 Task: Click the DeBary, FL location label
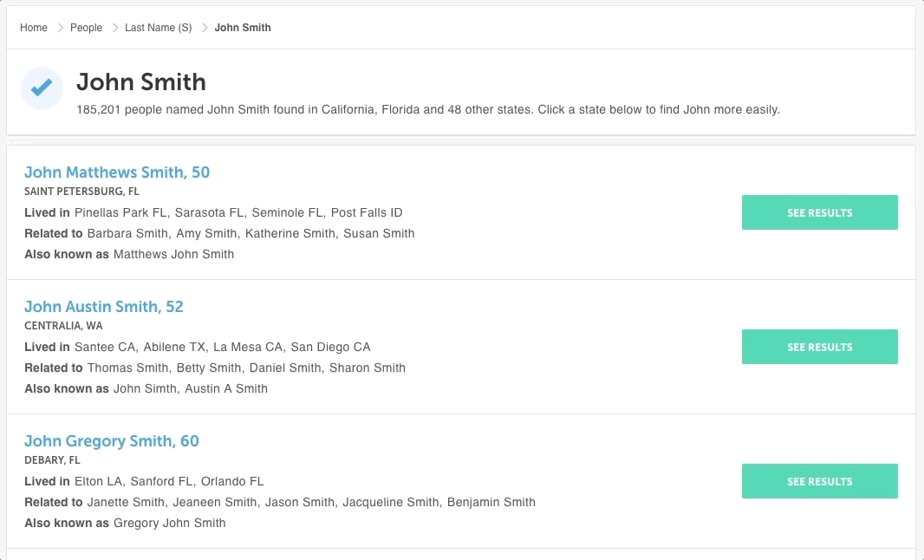(x=52, y=460)
